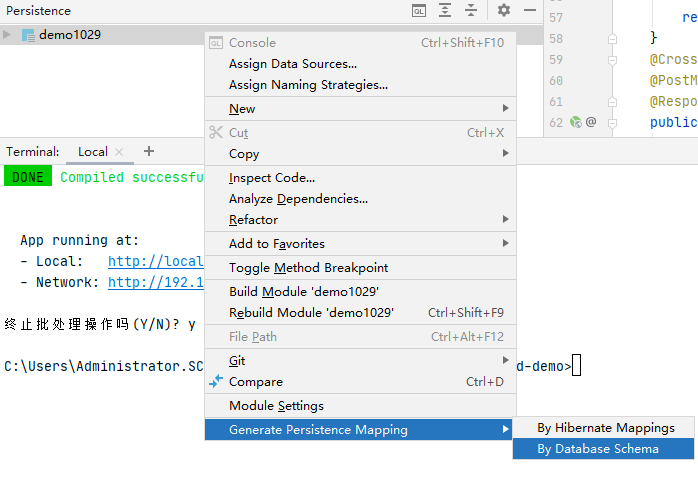The image size is (698, 479).
Task: Expand the demo1029 tree node arrow
Action: (7, 35)
